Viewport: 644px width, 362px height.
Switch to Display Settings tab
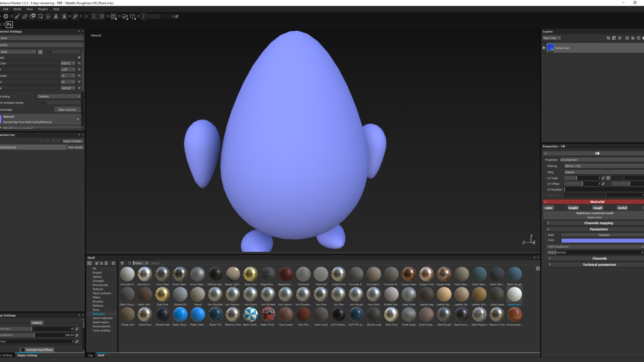click(27, 355)
